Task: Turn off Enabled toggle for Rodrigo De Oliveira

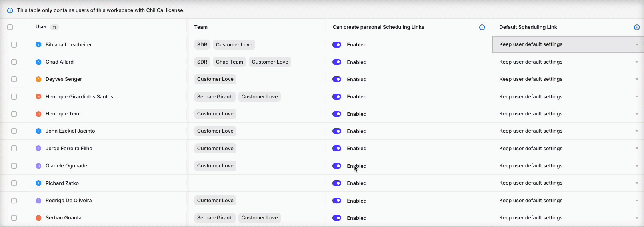Action: [337, 201]
